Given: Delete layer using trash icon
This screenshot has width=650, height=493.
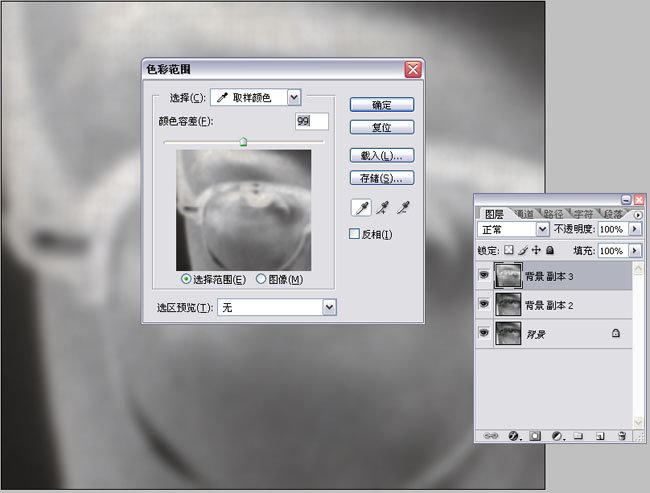Looking at the screenshot, I should (x=621, y=436).
